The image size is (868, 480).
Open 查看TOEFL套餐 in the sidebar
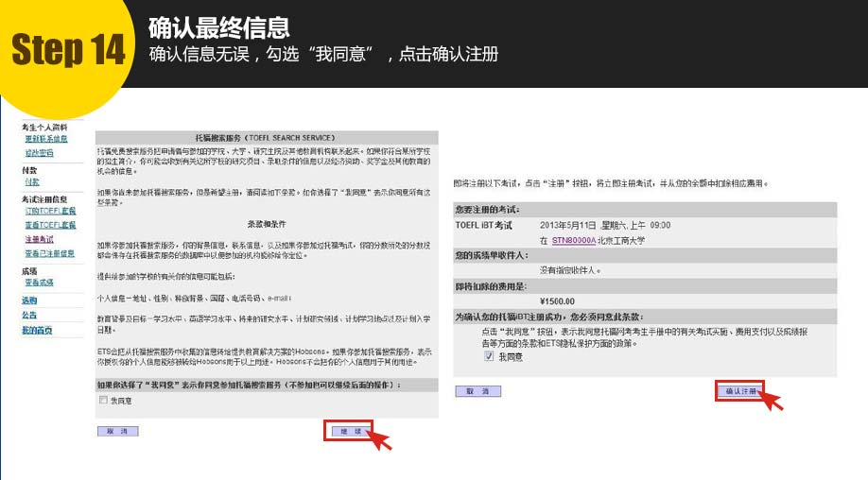click(50, 225)
